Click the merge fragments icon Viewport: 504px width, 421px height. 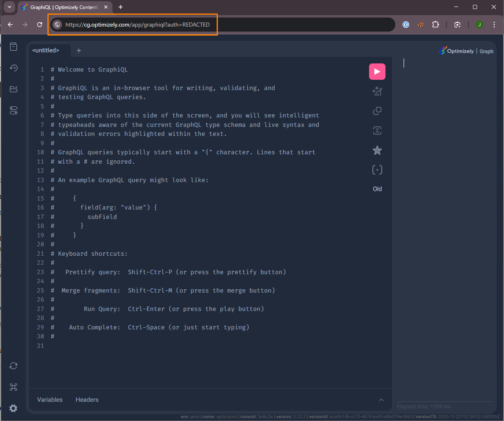377,131
